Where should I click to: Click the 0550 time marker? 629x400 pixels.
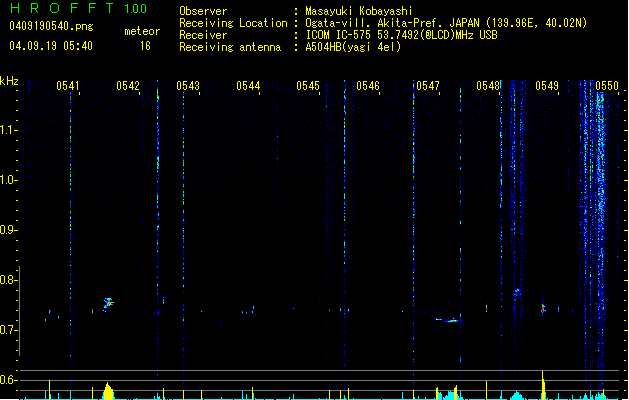coord(607,86)
